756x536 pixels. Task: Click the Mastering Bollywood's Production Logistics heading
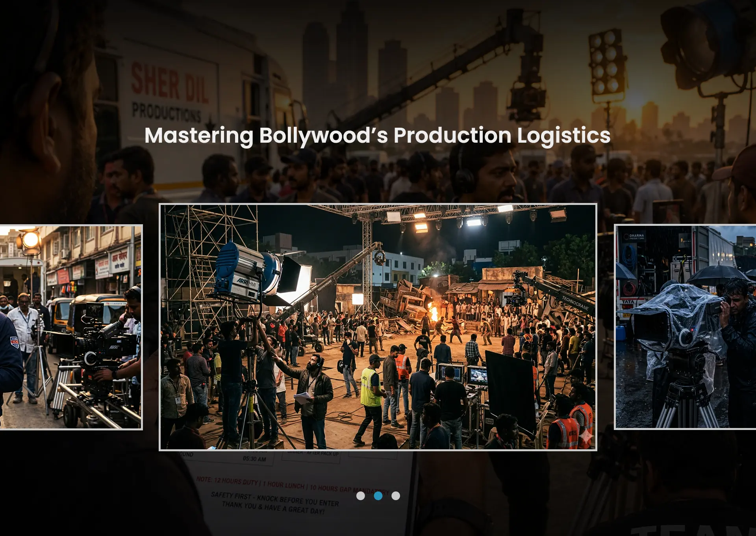378,135
